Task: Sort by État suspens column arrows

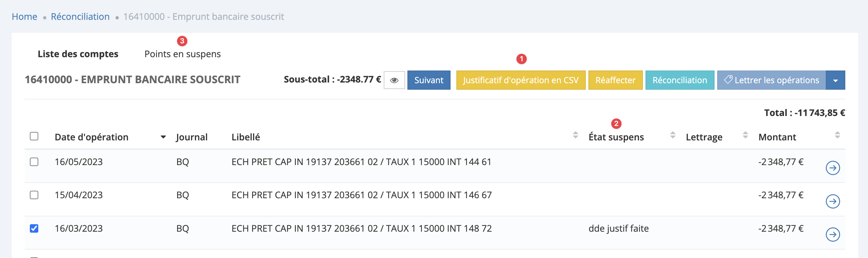Action: (x=673, y=135)
